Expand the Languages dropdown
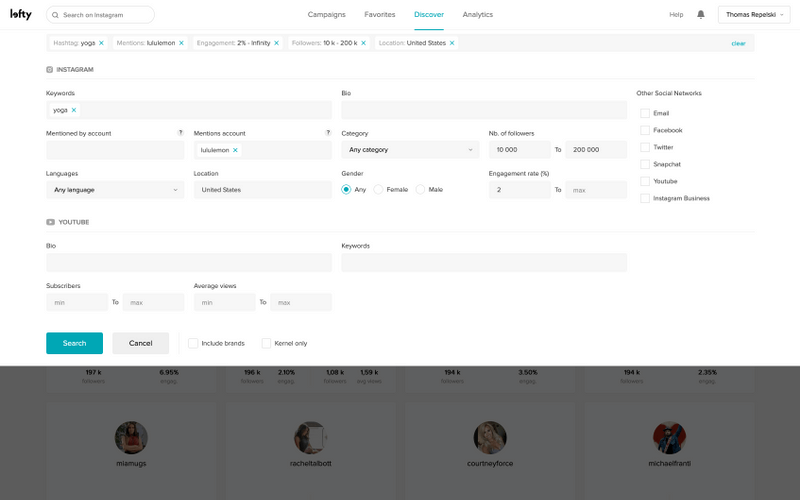This screenshot has height=500, width=800. click(115, 189)
